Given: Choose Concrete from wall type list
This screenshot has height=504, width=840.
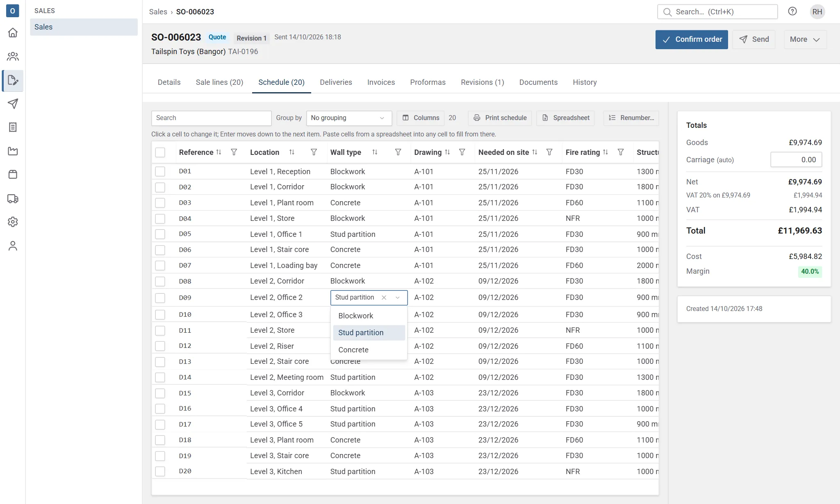Looking at the screenshot, I should tap(369, 350).
